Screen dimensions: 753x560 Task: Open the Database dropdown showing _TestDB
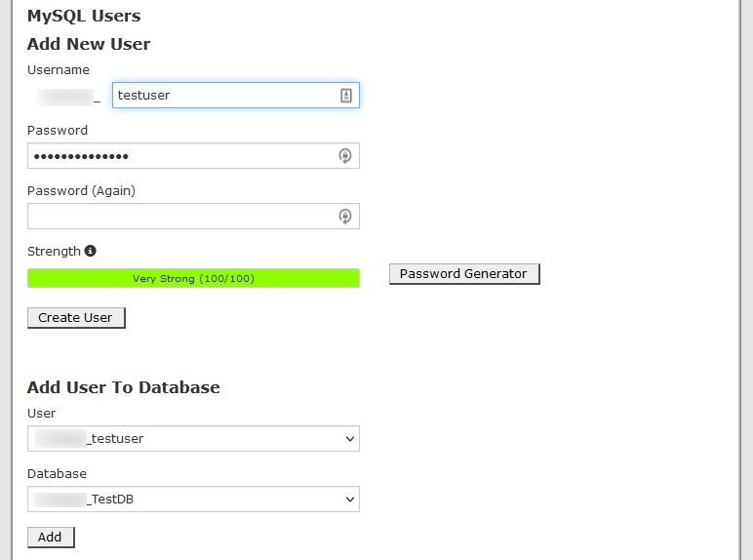pos(193,500)
